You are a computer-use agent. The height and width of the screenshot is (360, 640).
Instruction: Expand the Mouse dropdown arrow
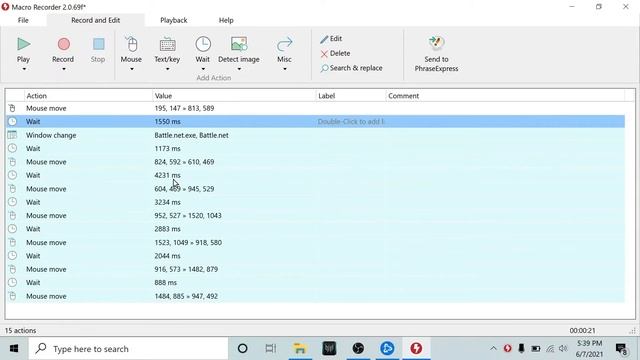pos(131,69)
